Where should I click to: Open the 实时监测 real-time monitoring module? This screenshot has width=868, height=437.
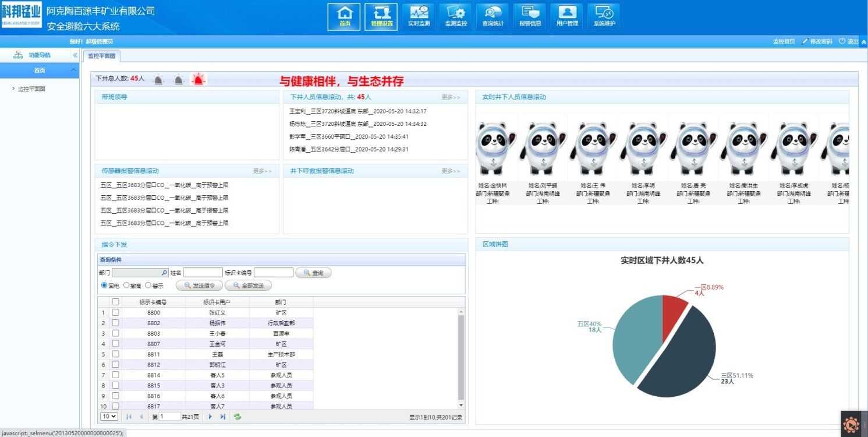point(418,16)
